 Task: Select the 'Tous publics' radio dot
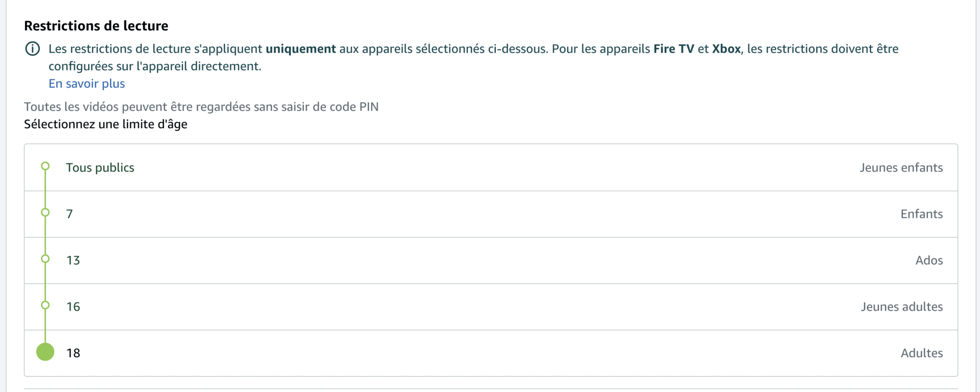[x=45, y=167]
